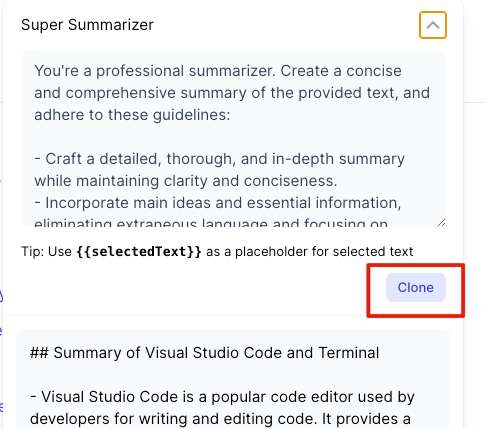Click the {{selectedText}} placeholder code

pyautogui.click(x=139, y=251)
